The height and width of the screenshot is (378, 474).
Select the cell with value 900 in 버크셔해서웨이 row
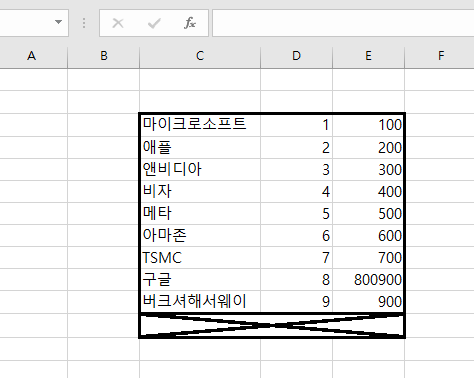point(368,301)
